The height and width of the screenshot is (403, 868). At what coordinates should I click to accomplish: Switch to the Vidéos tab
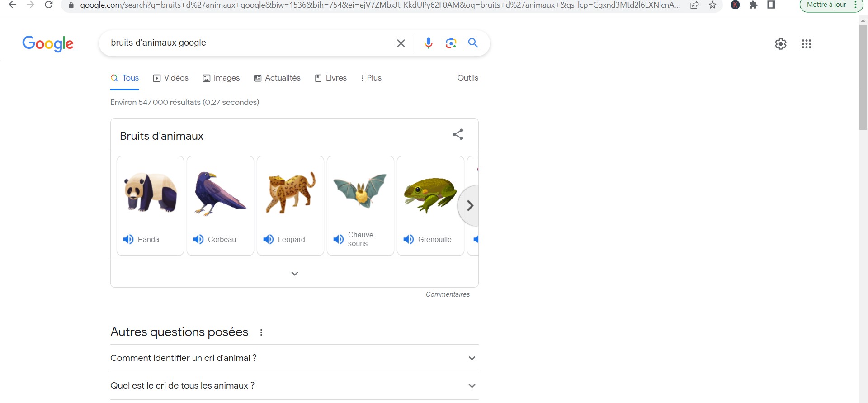170,78
